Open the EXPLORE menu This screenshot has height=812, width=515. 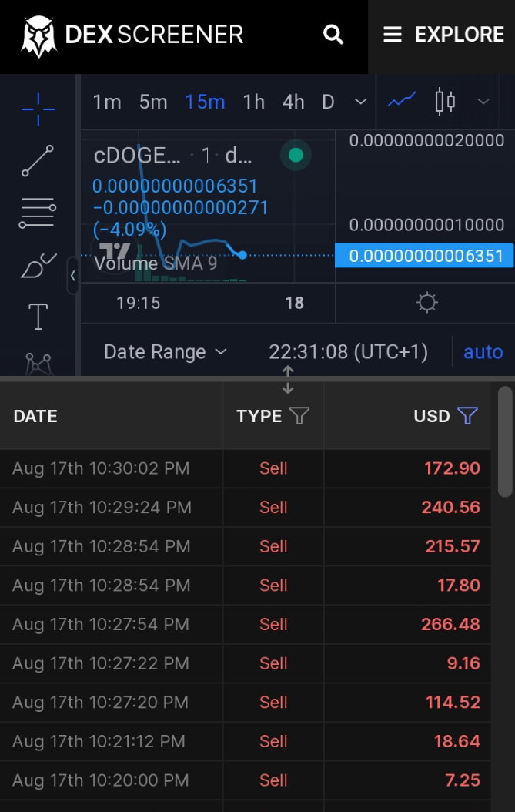click(x=443, y=35)
